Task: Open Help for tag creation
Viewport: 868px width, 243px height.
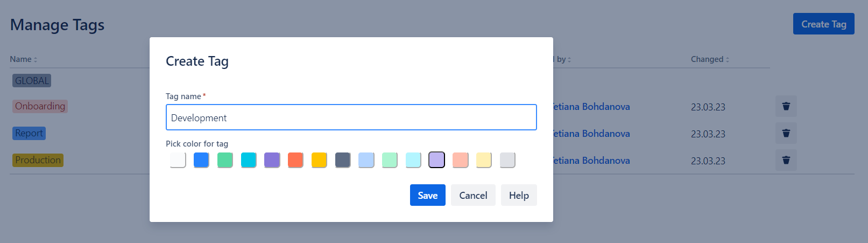Action: [519, 195]
